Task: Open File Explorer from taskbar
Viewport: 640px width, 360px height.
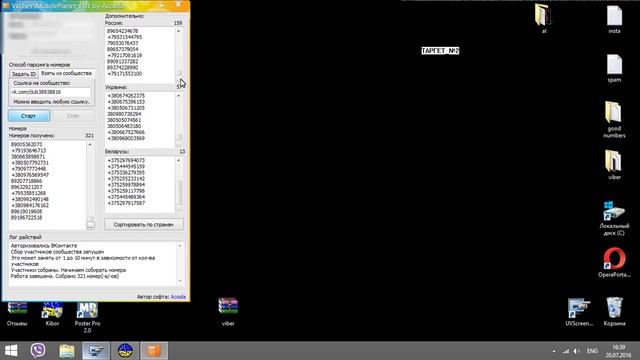Action: (67, 351)
